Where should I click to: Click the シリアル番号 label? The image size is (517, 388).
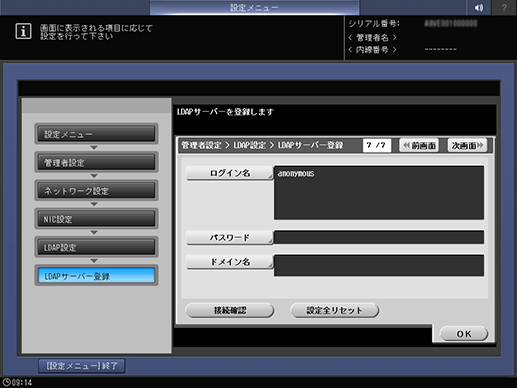[374, 24]
